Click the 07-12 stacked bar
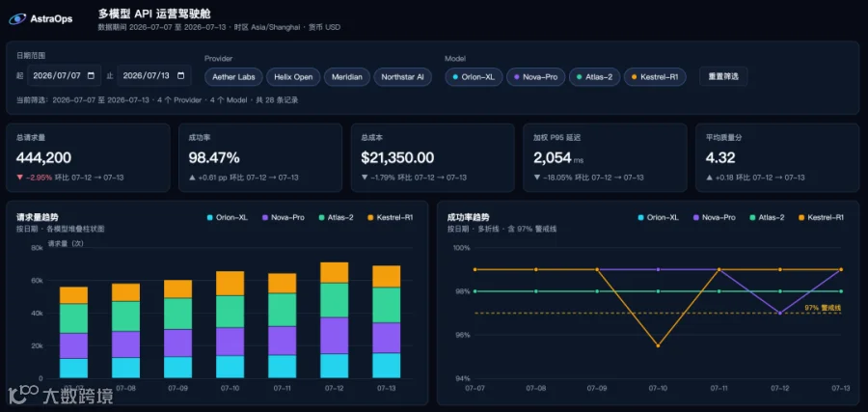This screenshot has width=868, height=412. click(335, 320)
